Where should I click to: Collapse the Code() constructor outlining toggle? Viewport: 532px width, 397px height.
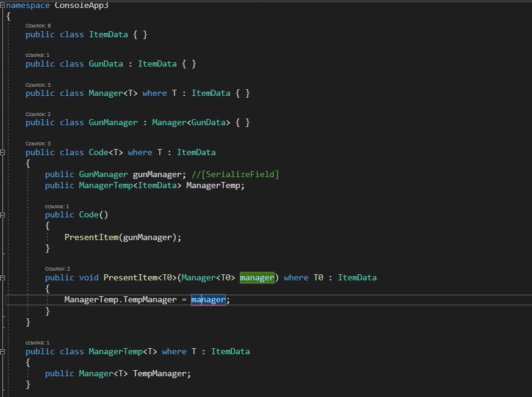(x=2, y=215)
